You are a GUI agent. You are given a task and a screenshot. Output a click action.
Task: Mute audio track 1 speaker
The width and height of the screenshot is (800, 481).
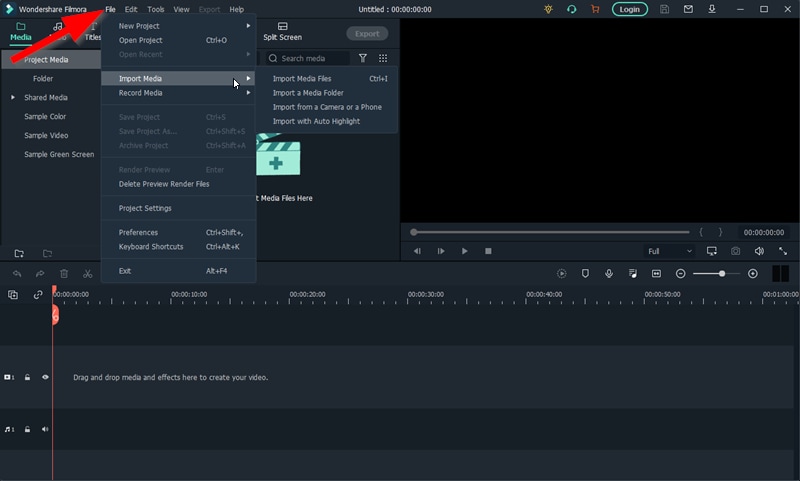tap(45, 429)
